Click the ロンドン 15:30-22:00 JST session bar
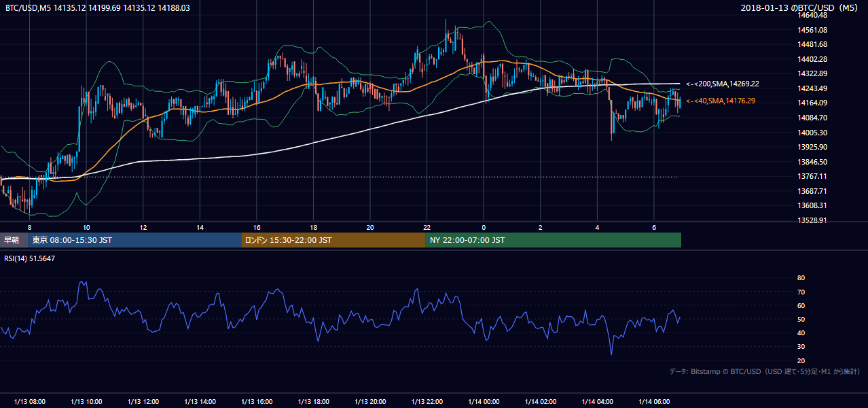This screenshot has width=868, height=408. pyautogui.click(x=333, y=240)
